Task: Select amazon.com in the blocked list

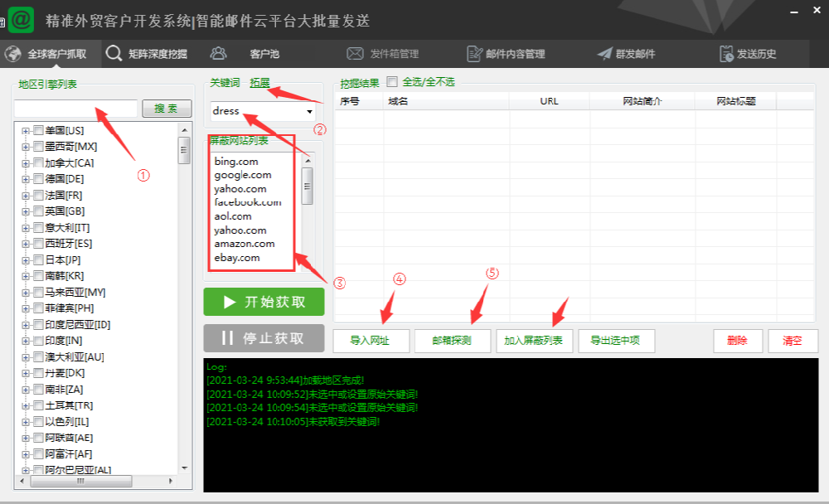Action: click(245, 244)
